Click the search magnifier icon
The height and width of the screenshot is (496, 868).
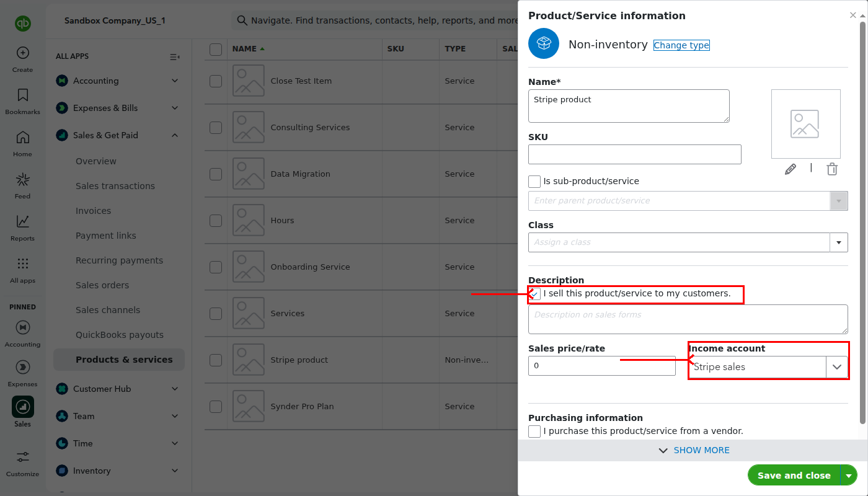242,20
